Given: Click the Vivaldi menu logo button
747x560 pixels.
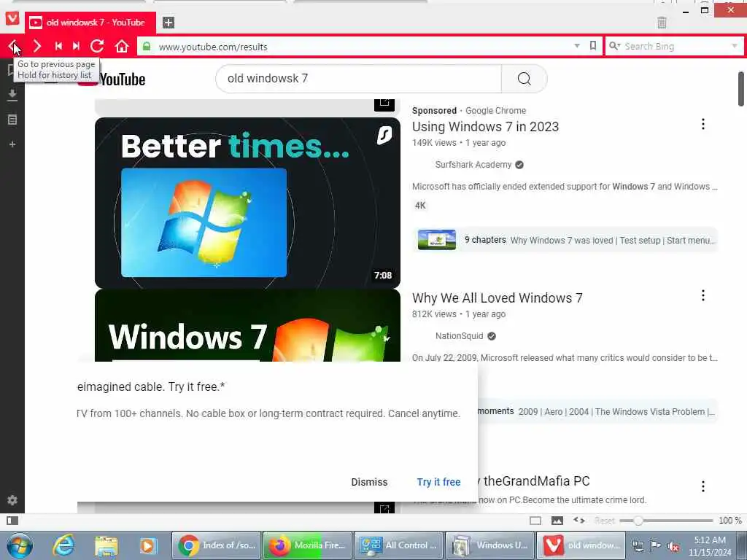Looking at the screenshot, I should pyautogui.click(x=12, y=18).
